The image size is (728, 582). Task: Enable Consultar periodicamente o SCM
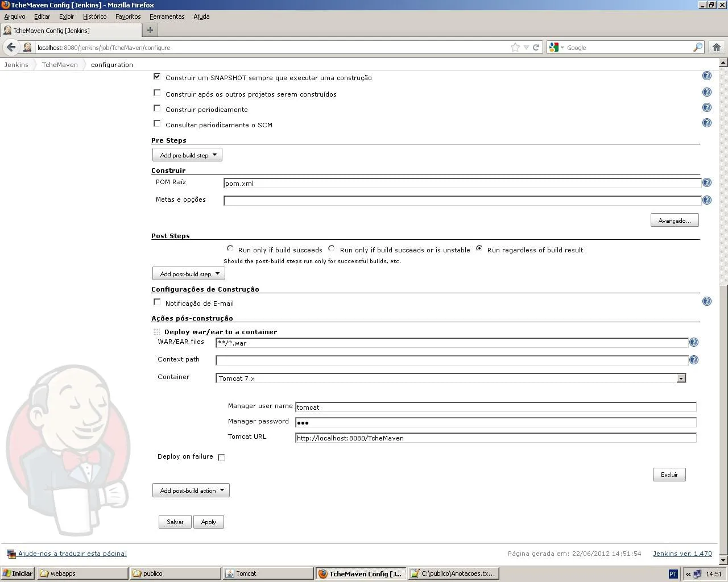pos(157,124)
